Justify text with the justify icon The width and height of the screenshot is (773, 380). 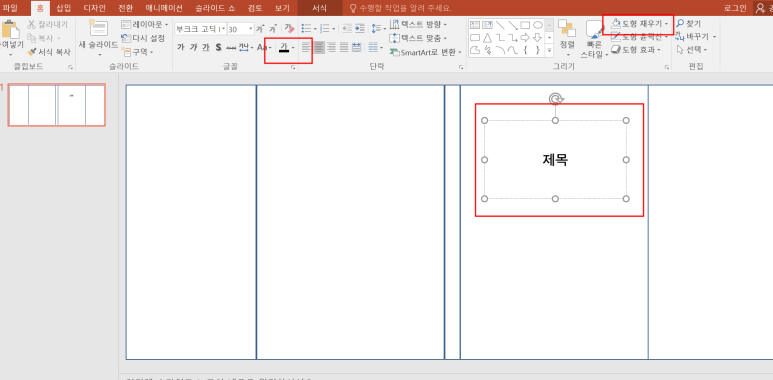[x=344, y=47]
